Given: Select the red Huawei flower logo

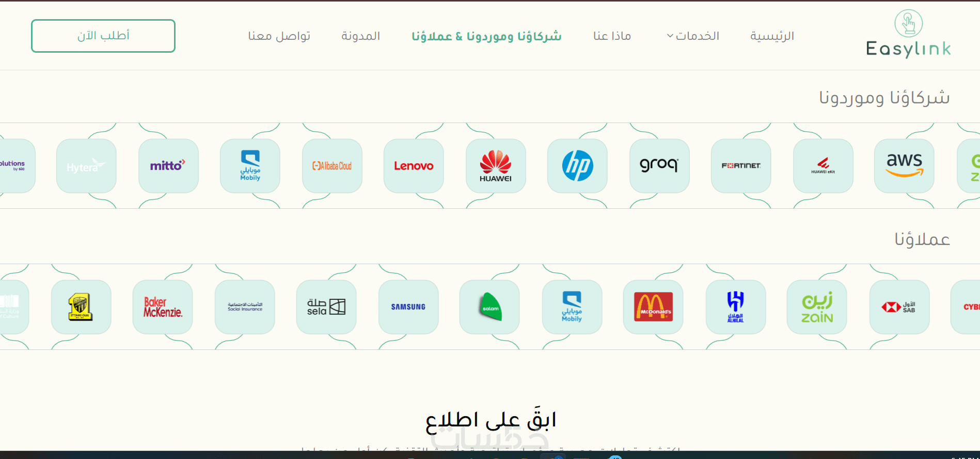Looking at the screenshot, I should point(496,166).
